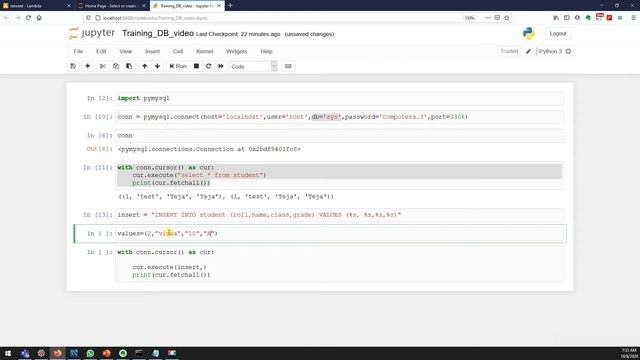Rename notebook via Training_DB_video title
640x360 pixels.
tap(158, 33)
